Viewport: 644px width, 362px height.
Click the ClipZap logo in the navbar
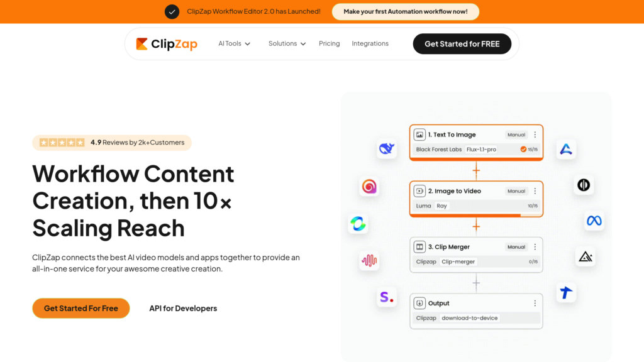tap(167, 44)
